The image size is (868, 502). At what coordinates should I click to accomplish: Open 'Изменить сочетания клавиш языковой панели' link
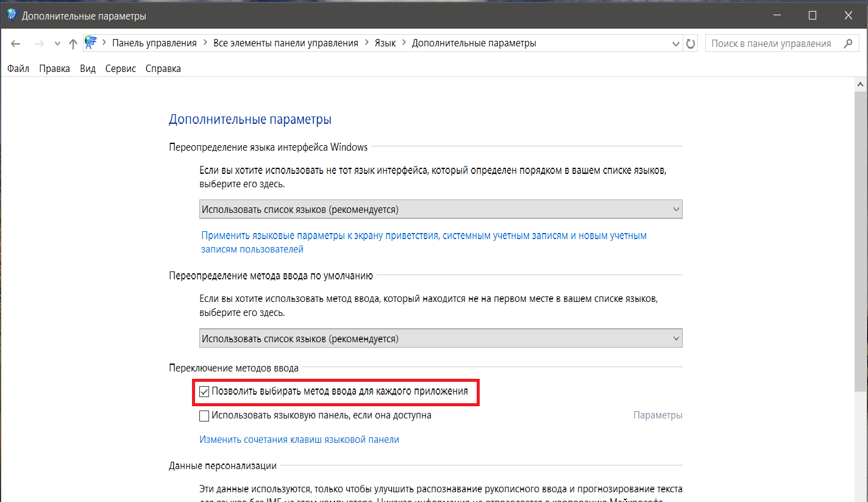click(x=299, y=439)
